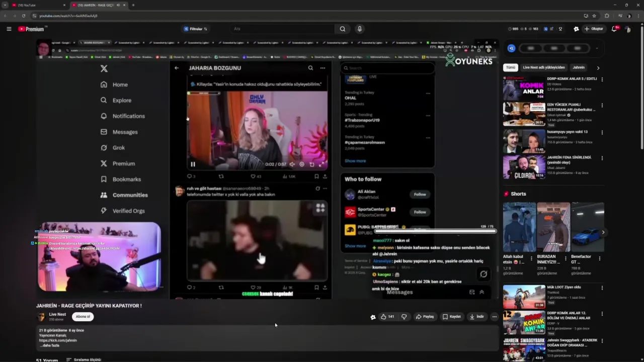
Task: Click the YouTube search magnifier button
Action: pos(343,29)
